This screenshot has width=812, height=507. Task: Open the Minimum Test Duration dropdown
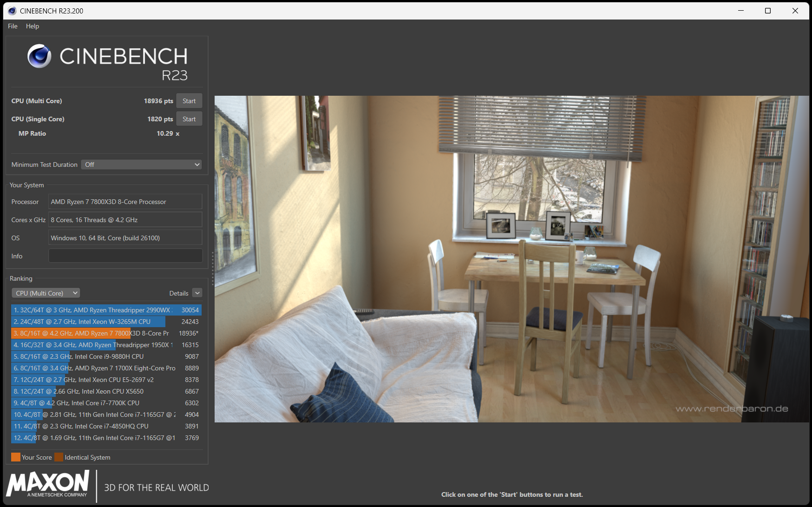click(x=142, y=165)
